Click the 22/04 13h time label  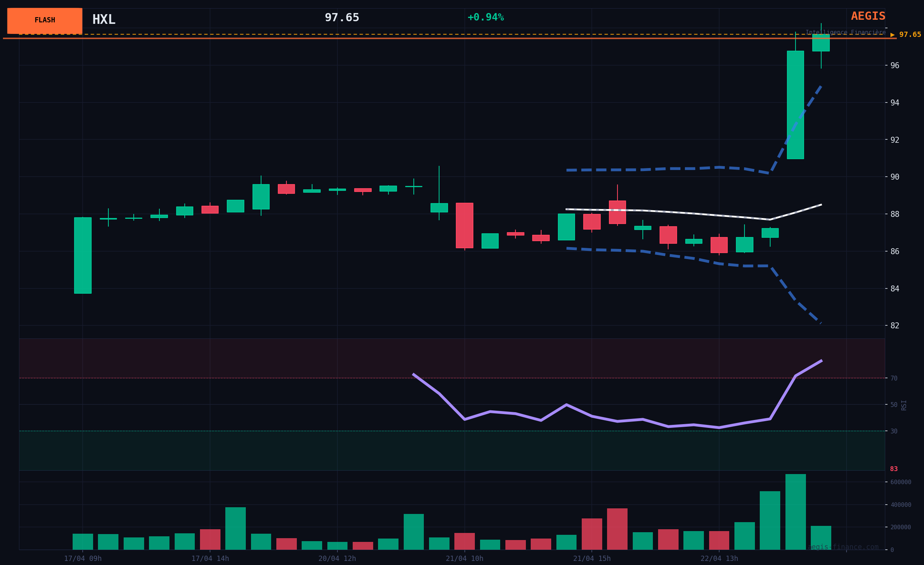[x=719, y=558]
